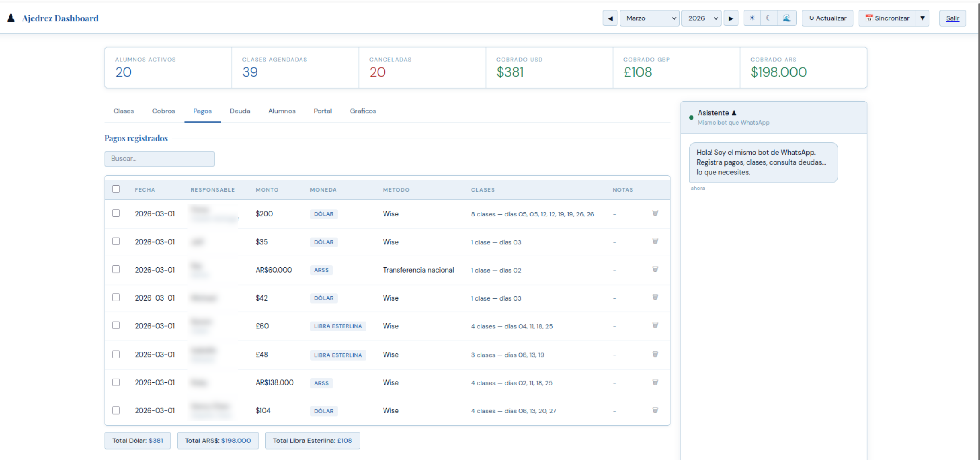Open the Marzo month dropdown
The image size is (980, 460).
click(649, 18)
